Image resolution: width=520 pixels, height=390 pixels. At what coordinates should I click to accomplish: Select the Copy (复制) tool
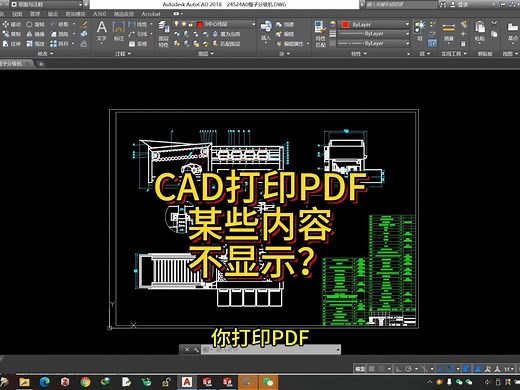tap(11, 34)
